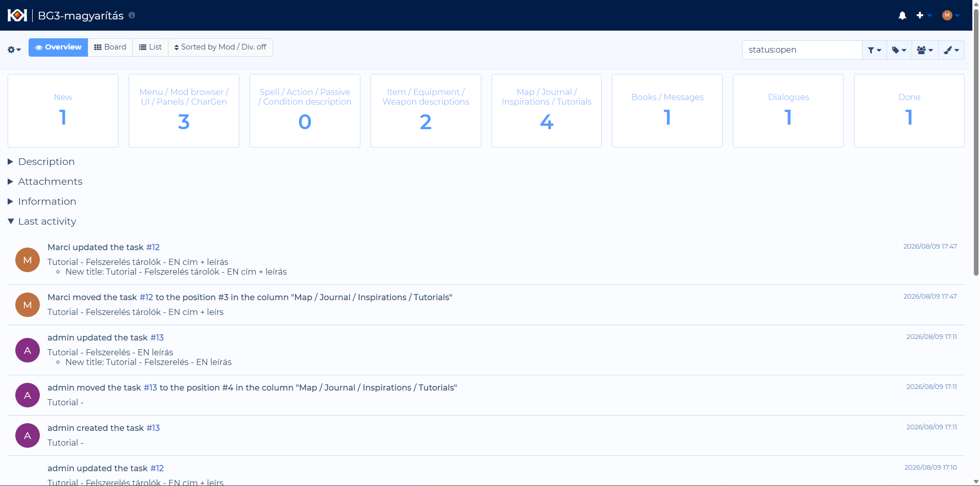This screenshot has width=980, height=486.
Task: Click Marci avatar on moved task #12 entry
Action: pyautogui.click(x=28, y=305)
